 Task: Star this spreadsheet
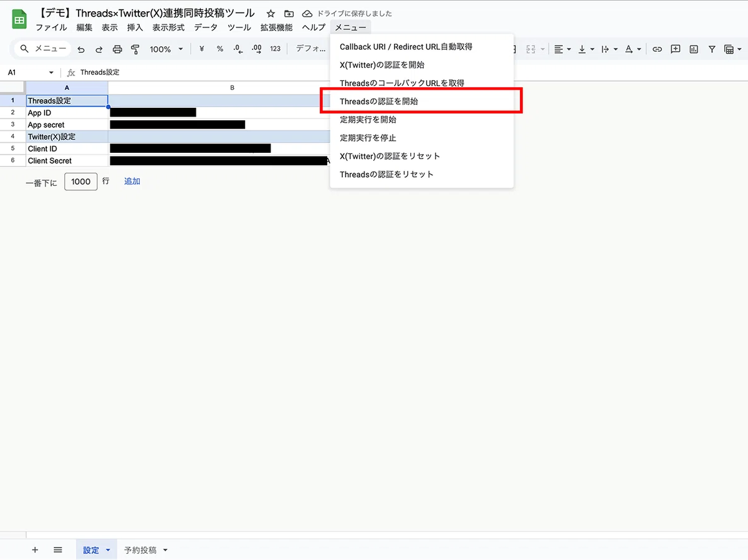(x=271, y=14)
